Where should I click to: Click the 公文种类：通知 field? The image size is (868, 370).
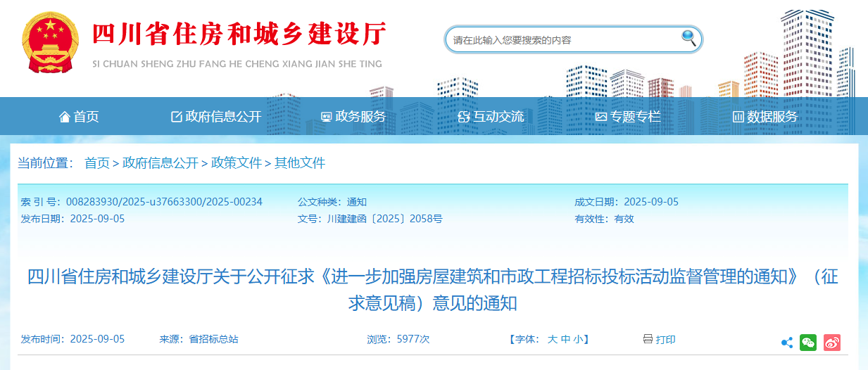pyautogui.click(x=332, y=202)
